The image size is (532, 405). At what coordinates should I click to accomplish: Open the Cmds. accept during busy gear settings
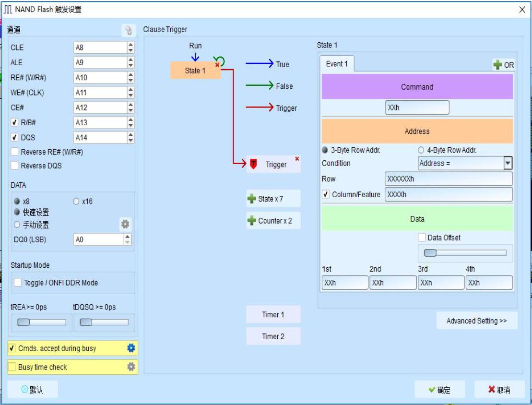tap(131, 348)
